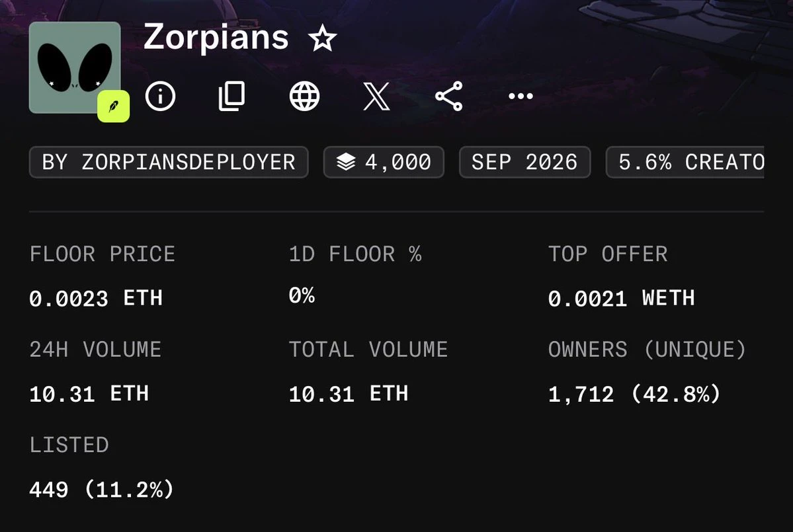
Task: Open the collection info icon
Action: [160, 95]
